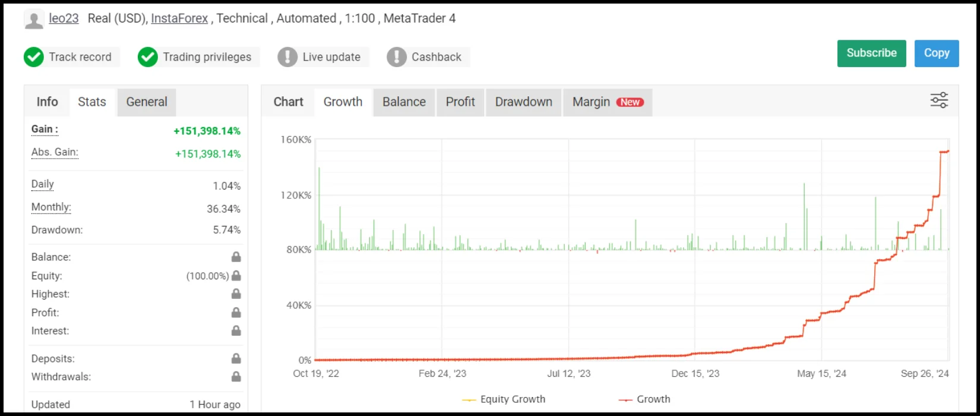Toggle the Equity Growth legend series
Screen dimensions: 980x416
pyautogui.click(x=504, y=399)
